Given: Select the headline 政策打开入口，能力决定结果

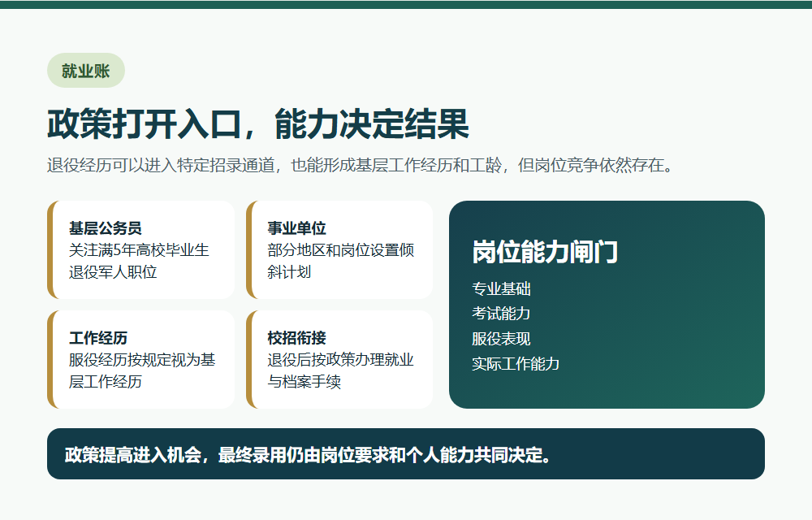Looking at the screenshot, I should 258,124.
